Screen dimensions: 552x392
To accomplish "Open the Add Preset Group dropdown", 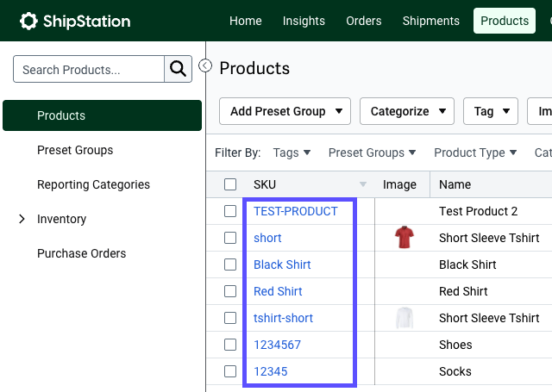I will tap(285, 111).
